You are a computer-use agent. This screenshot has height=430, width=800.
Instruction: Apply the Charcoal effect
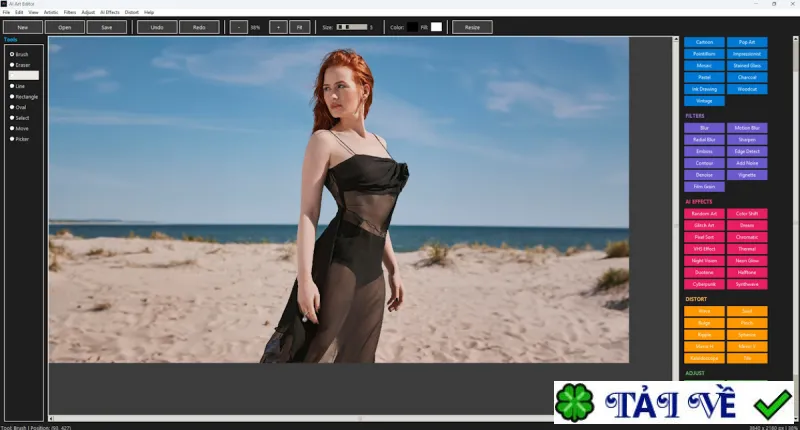747,77
